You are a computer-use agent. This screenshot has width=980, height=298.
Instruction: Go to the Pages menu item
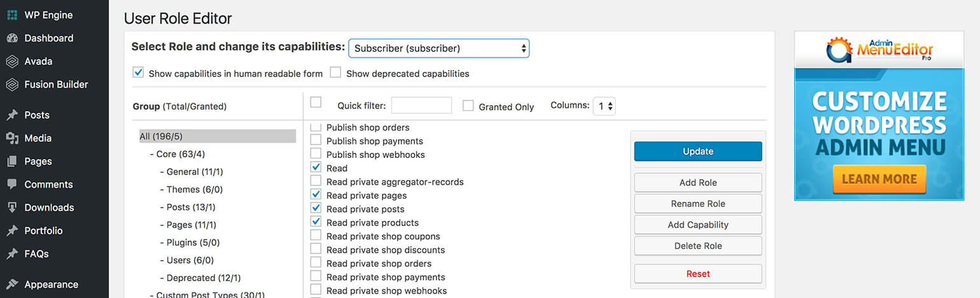click(x=38, y=161)
